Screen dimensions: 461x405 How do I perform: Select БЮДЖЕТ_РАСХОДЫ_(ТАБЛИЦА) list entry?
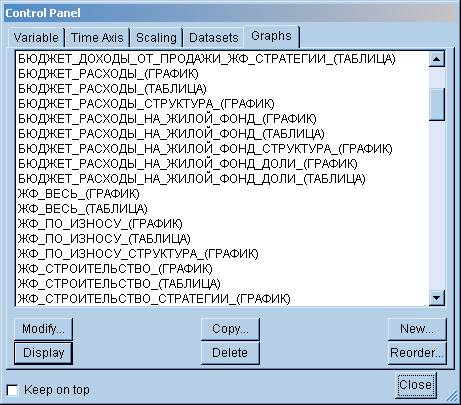(112, 89)
